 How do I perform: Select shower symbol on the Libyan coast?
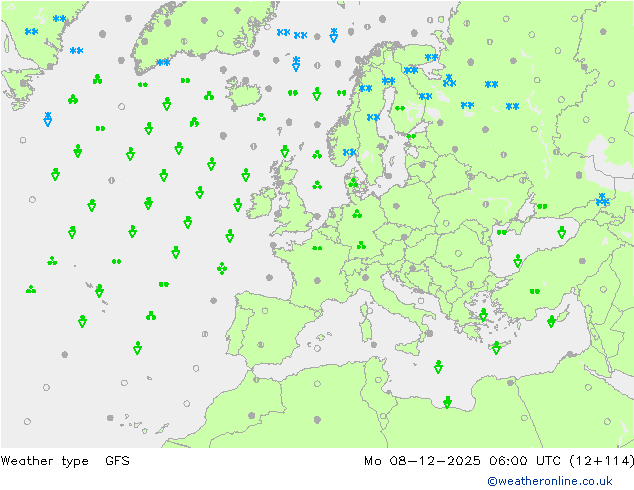point(447,402)
